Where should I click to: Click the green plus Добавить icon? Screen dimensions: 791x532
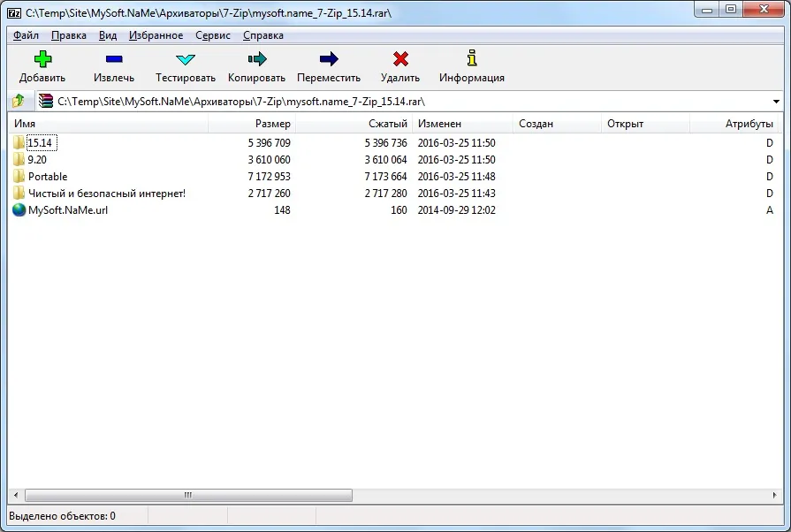(x=43, y=59)
